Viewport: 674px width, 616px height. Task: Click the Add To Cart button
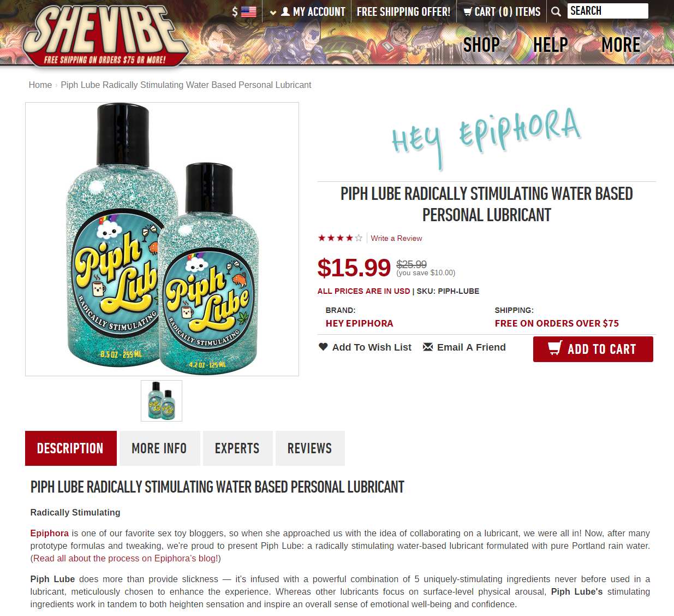593,349
